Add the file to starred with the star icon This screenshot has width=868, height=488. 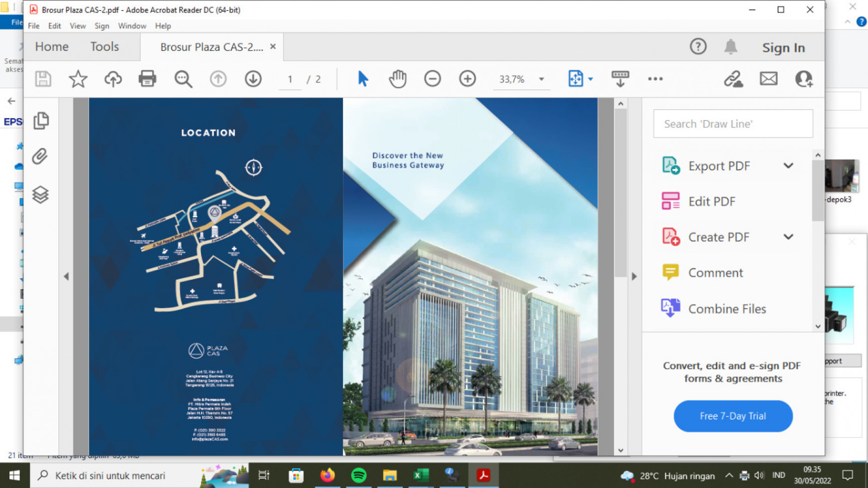point(78,79)
